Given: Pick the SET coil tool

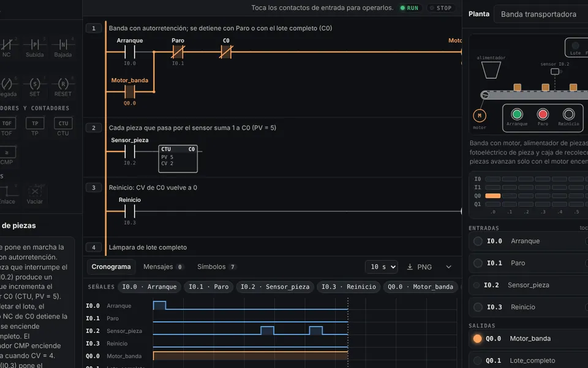Looking at the screenshot, I should (34, 87).
